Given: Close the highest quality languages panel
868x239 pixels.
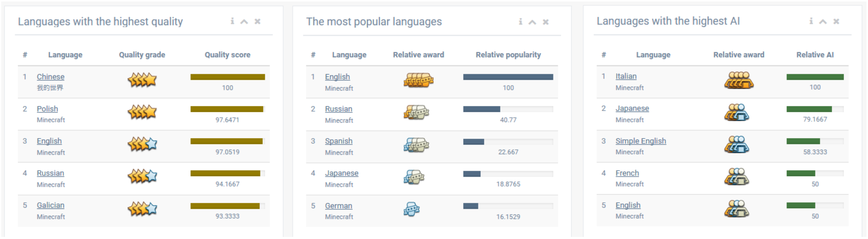Looking at the screenshot, I should [x=258, y=22].
